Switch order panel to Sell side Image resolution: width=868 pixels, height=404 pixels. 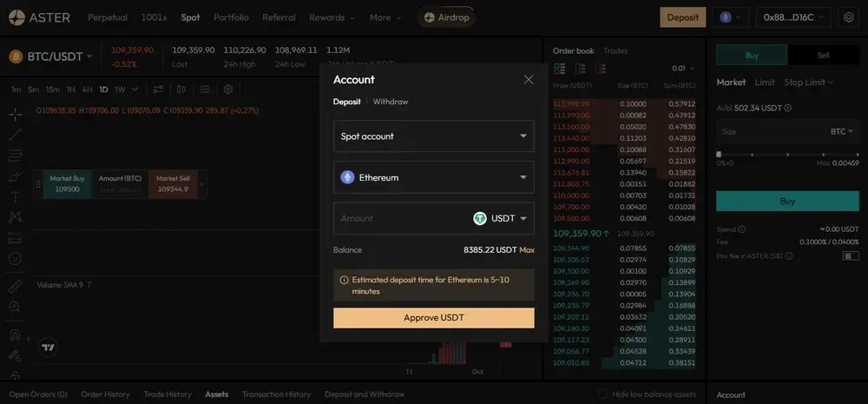(x=824, y=56)
